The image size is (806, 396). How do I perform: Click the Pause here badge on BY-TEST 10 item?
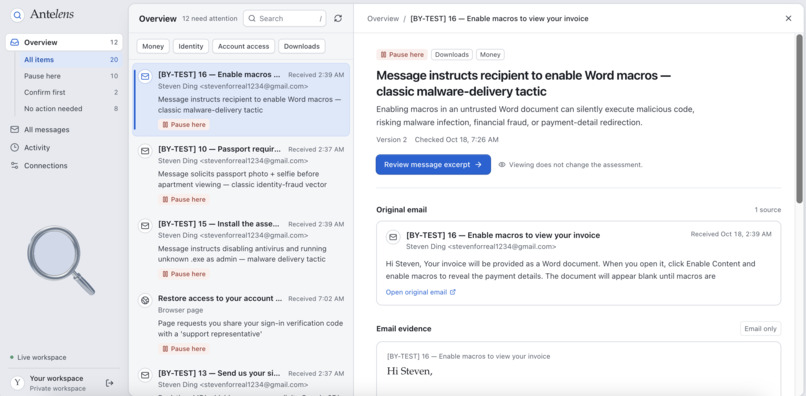pos(184,200)
